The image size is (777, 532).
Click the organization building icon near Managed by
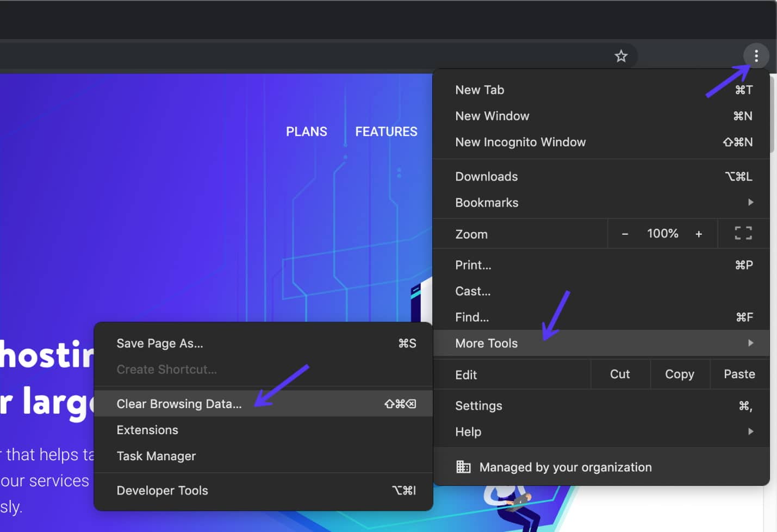tap(463, 467)
